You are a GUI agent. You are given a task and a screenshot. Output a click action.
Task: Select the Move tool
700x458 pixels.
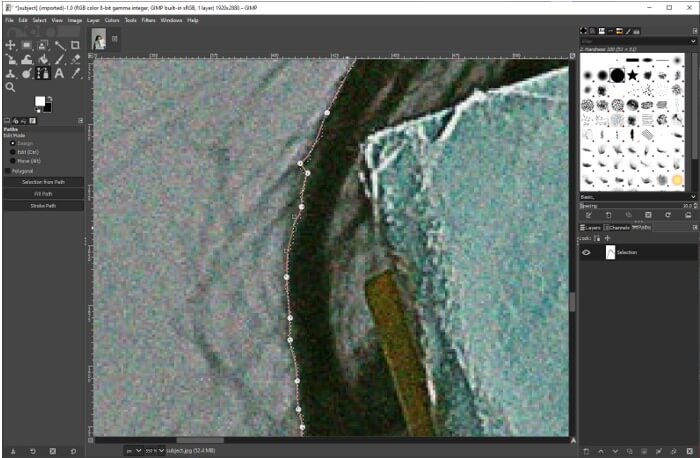(10, 45)
